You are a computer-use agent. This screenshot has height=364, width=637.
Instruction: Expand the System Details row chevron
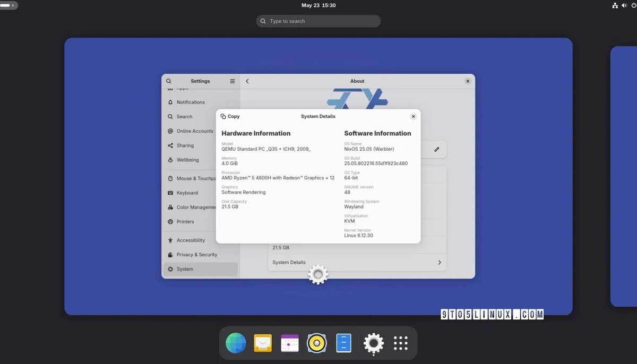coord(439,262)
